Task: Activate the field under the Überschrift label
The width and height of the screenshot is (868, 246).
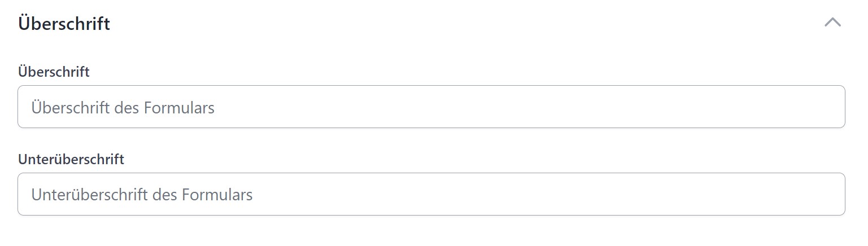Action: click(x=431, y=107)
